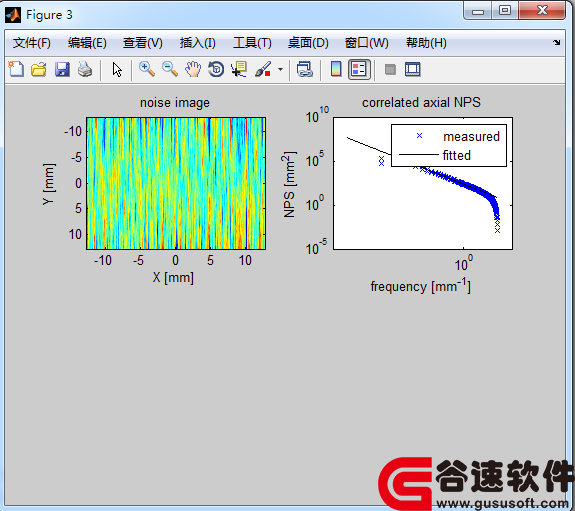Open the 文件(F) menu

click(32, 43)
